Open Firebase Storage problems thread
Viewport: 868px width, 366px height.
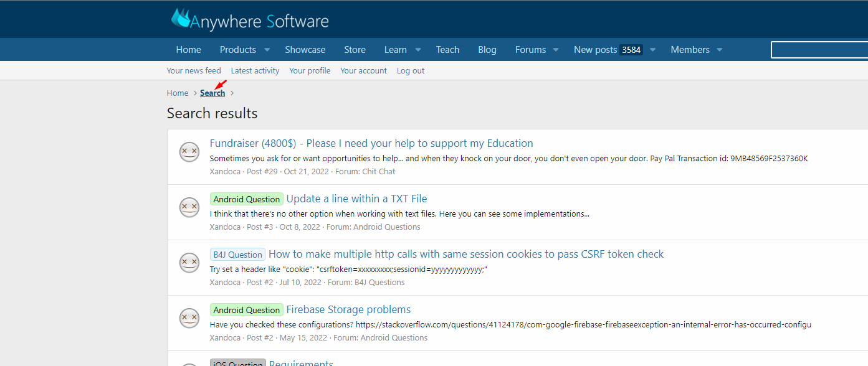tap(348, 309)
